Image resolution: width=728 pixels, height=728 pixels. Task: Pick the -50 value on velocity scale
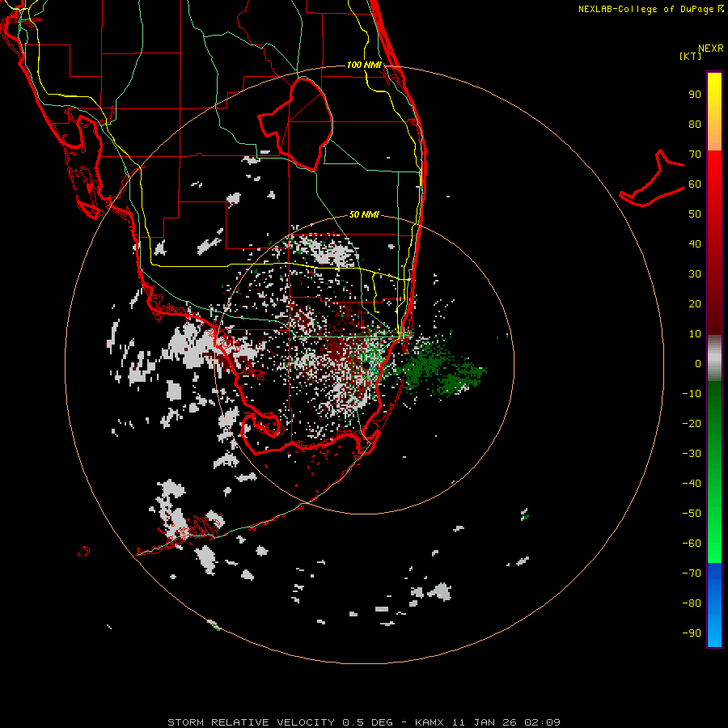692,514
